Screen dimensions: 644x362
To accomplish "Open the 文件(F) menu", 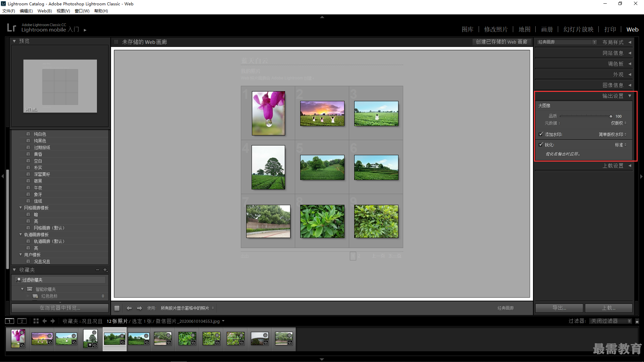I will tap(9, 11).
